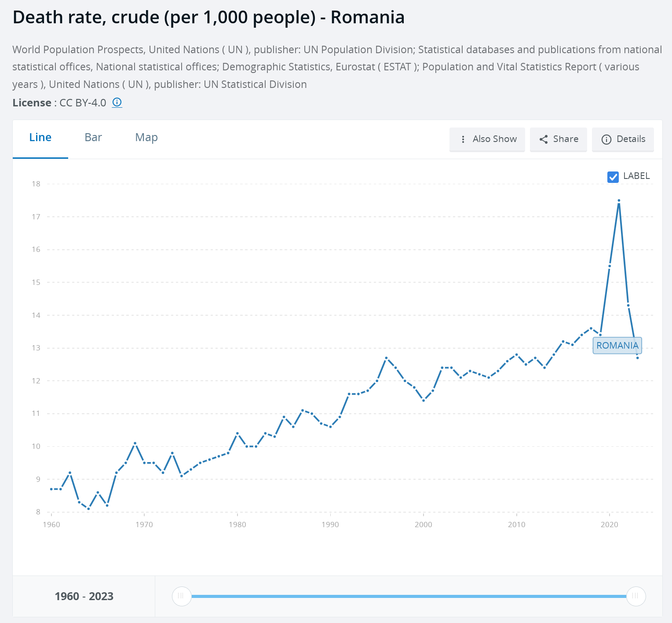The image size is (672, 623).
Task: Uncheck the LABEL checkbox
Action: pos(613,177)
